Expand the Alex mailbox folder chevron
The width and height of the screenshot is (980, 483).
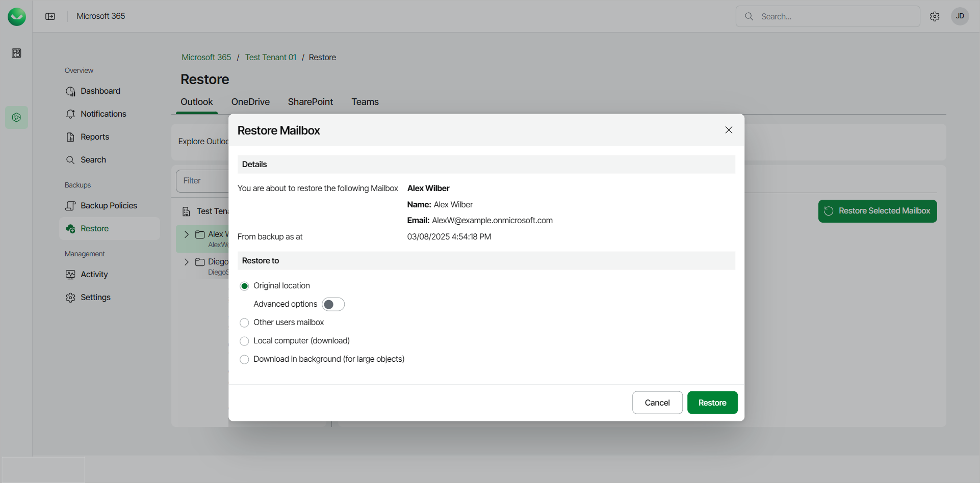click(187, 234)
